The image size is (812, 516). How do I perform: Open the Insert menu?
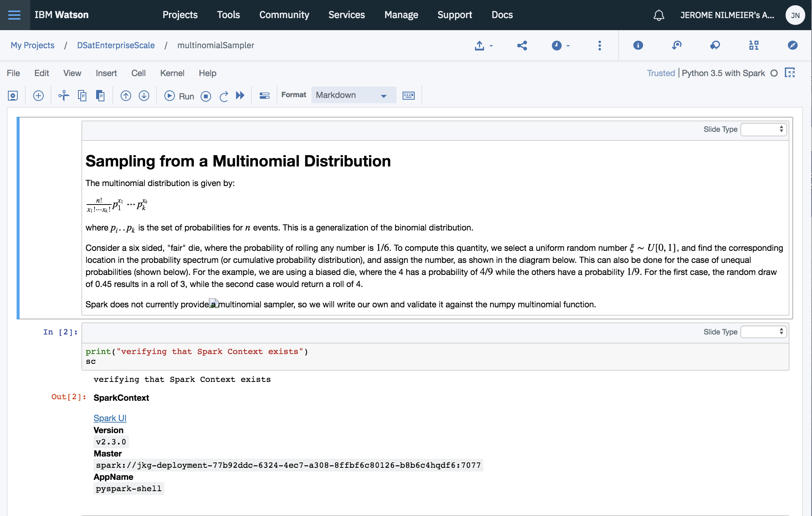106,73
